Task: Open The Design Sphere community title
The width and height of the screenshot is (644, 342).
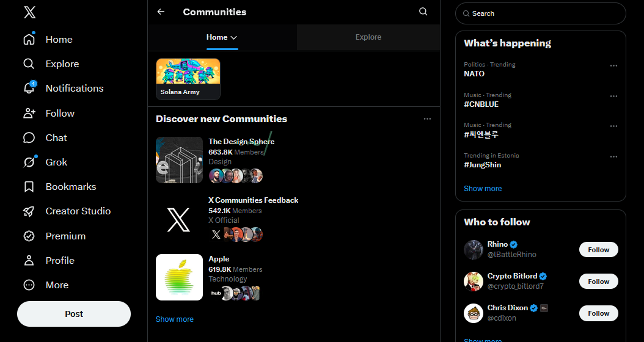Action: point(241,141)
